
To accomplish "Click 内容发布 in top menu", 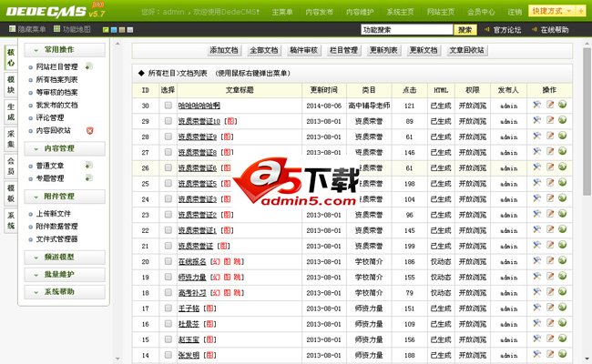I will tap(319, 12).
